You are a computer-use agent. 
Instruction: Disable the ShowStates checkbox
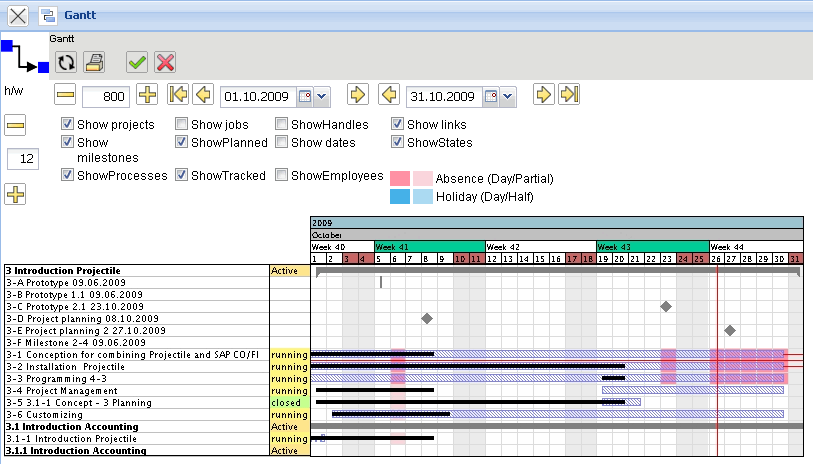point(398,143)
